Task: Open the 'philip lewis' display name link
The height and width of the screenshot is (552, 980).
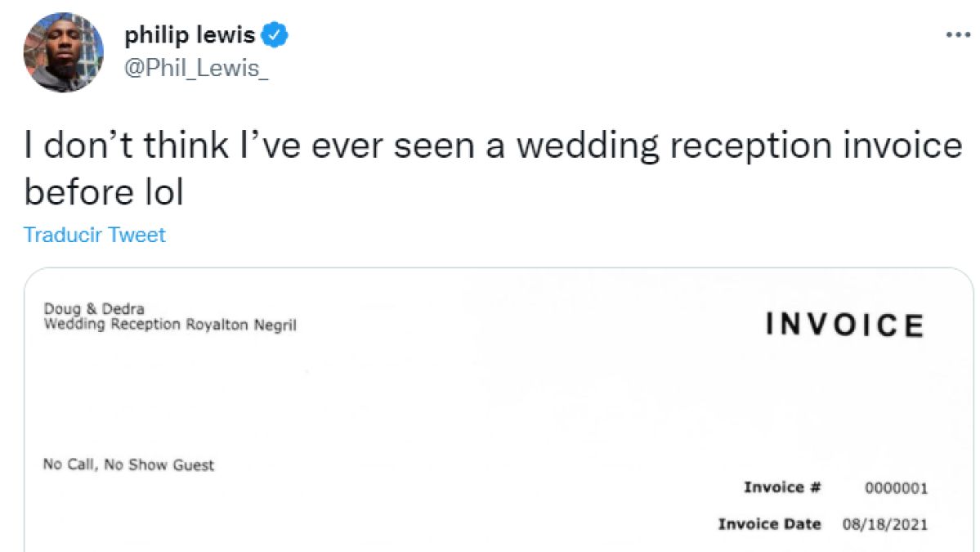Action: tap(190, 36)
